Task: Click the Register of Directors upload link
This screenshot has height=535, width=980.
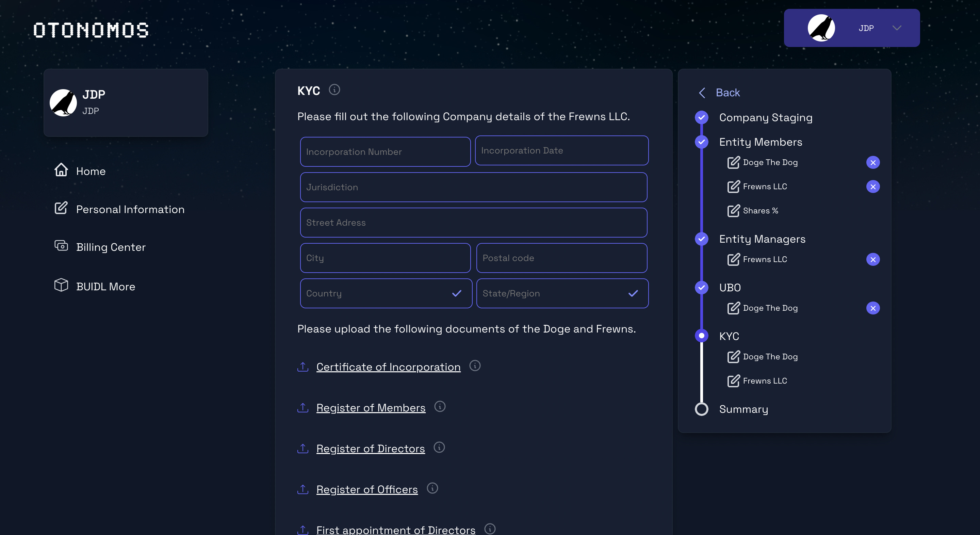Action: pyautogui.click(x=370, y=449)
